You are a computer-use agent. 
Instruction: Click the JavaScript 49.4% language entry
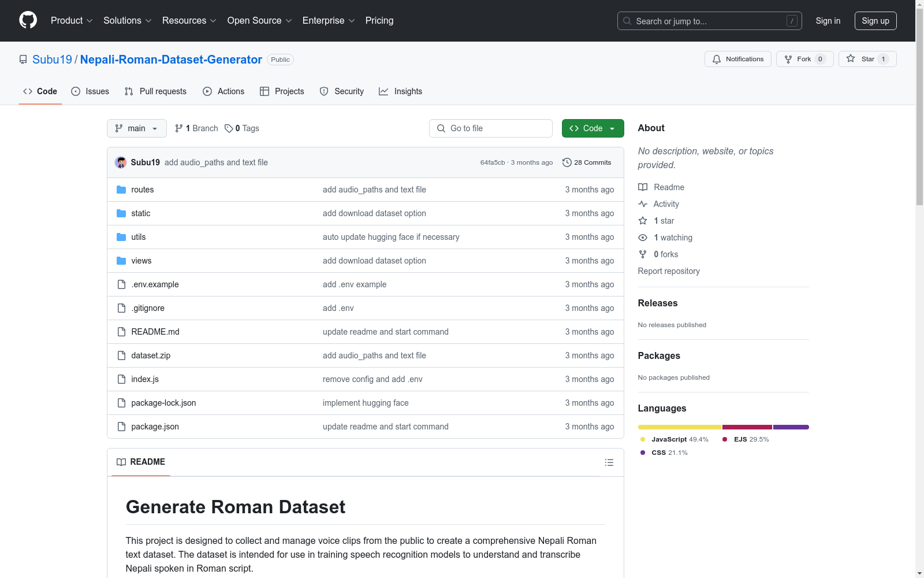click(675, 439)
